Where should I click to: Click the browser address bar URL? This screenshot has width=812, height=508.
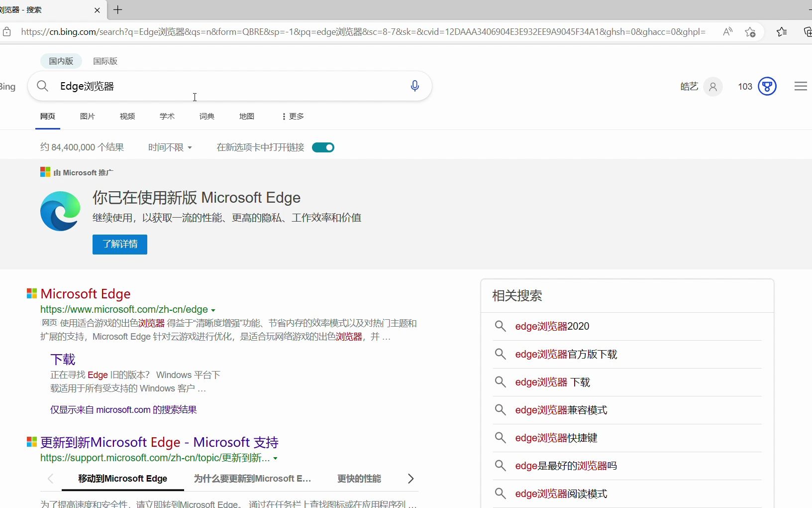[363, 32]
